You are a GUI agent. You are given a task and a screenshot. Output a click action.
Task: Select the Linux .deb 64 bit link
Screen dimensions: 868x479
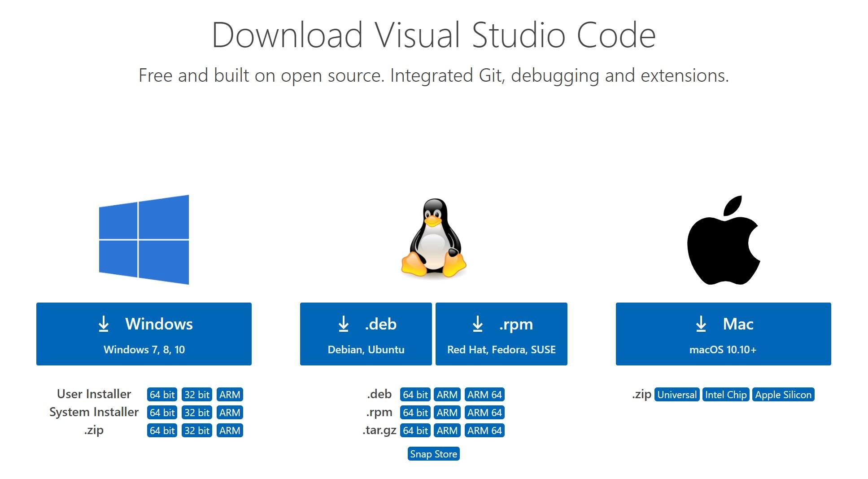click(415, 395)
